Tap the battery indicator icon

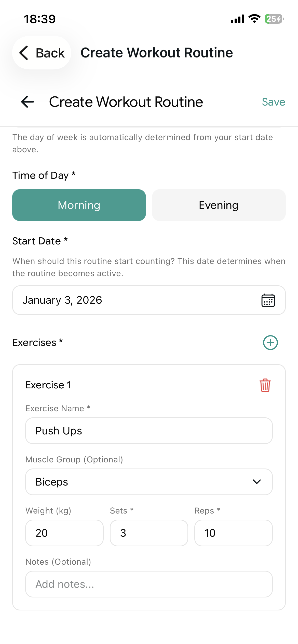[274, 19]
